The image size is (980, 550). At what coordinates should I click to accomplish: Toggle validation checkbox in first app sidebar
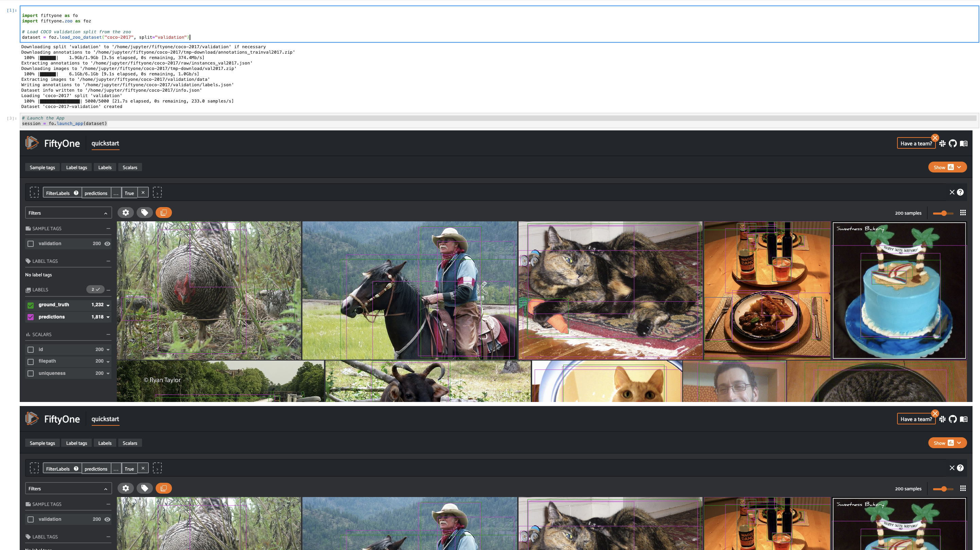point(31,244)
